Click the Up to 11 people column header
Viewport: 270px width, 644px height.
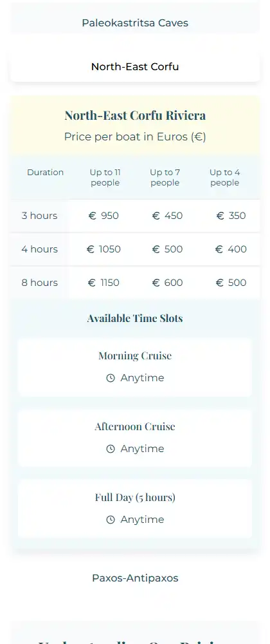point(105,178)
